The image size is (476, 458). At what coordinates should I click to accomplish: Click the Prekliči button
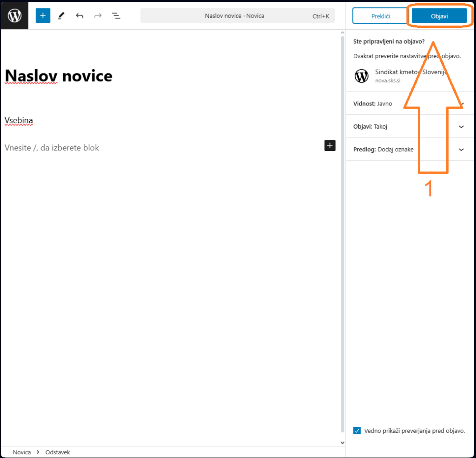tap(380, 16)
